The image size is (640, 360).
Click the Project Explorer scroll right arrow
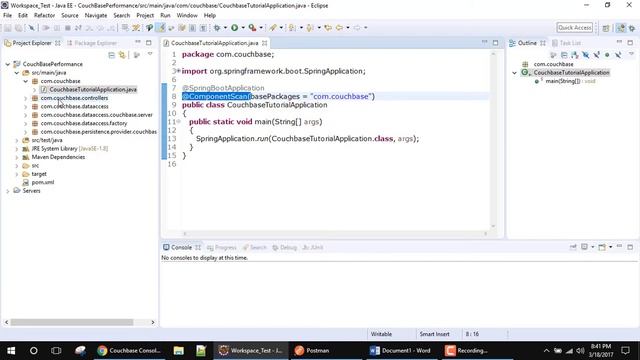(x=153, y=322)
